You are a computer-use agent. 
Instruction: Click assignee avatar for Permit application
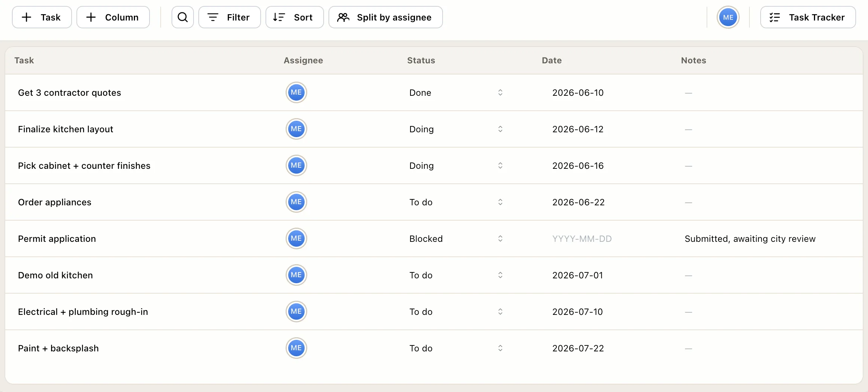tap(296, 238)
